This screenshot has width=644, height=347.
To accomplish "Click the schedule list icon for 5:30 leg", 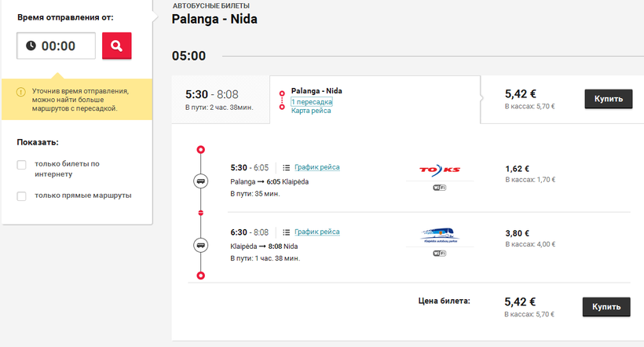I will pyautogui.click(x=286, y=167).
